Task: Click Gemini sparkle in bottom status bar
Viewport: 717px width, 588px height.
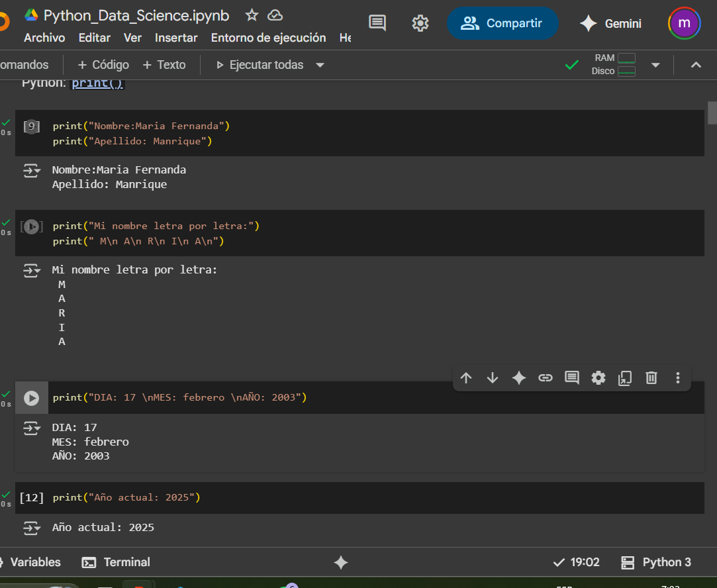Action: pos(341,562)
